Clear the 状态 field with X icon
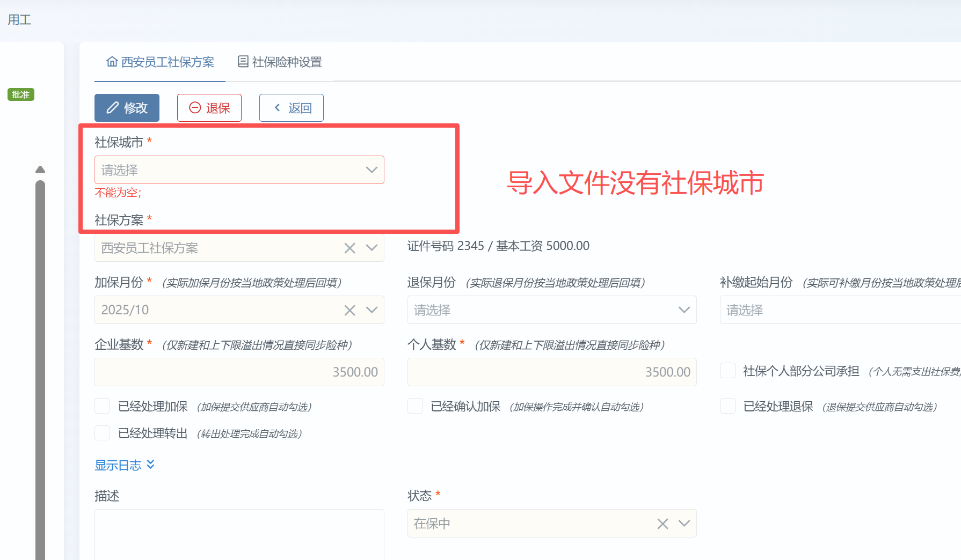 pyautogui.click(x=662, y=524)
